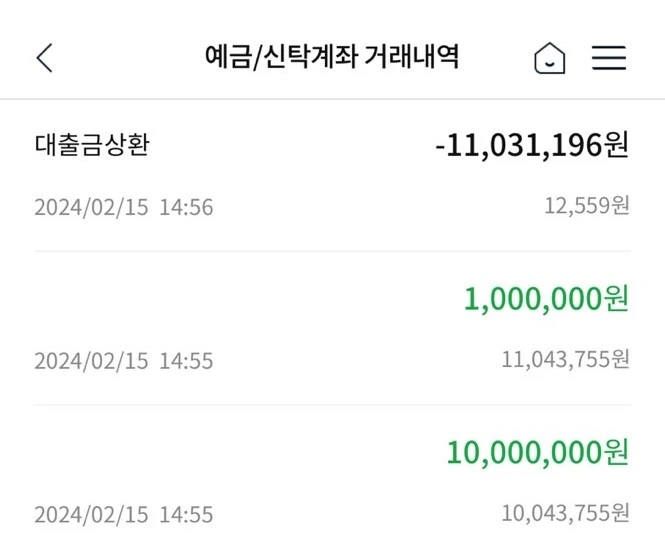Tap the back arrow icon

(x=45, y=58)
